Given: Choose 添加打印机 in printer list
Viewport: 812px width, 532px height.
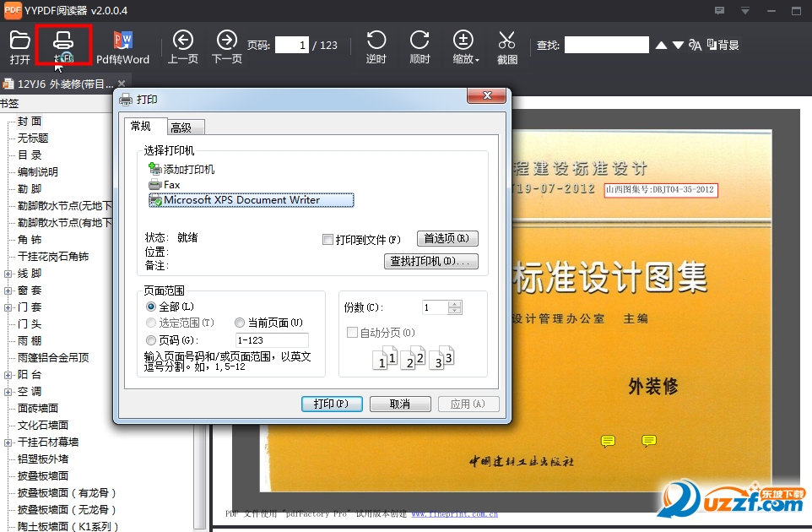Looking at the screenshot, I should (x=181, y=170).
